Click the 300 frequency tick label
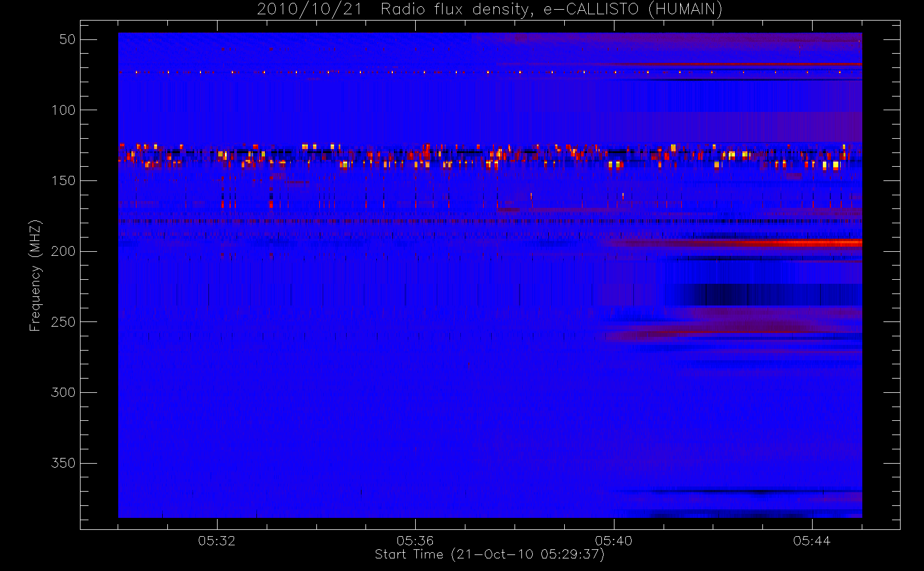The height and width of the screenshot is (571, 924). (63, 393)
